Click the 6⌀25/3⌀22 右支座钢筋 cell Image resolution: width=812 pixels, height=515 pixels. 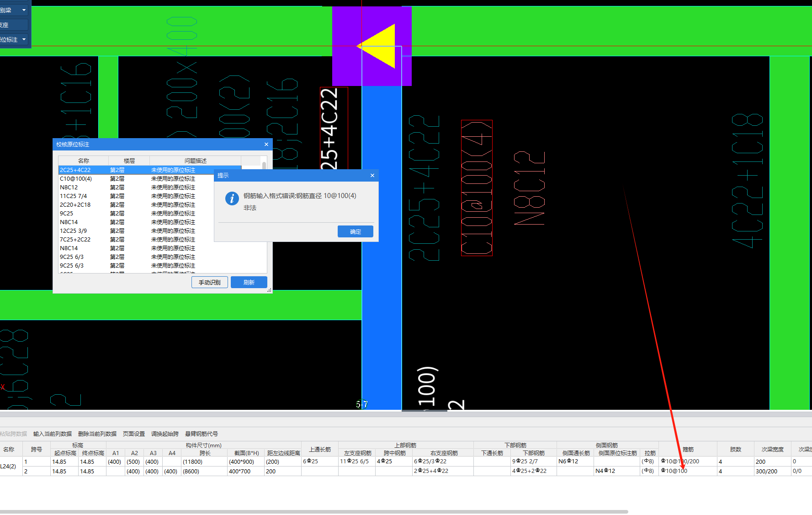[443, 461]
